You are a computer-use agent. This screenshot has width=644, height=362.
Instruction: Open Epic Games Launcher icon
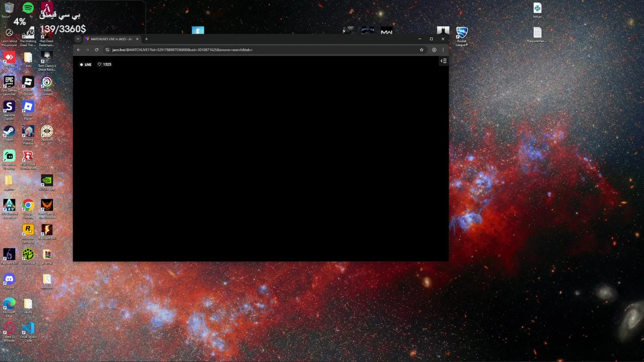click(9, 85)
